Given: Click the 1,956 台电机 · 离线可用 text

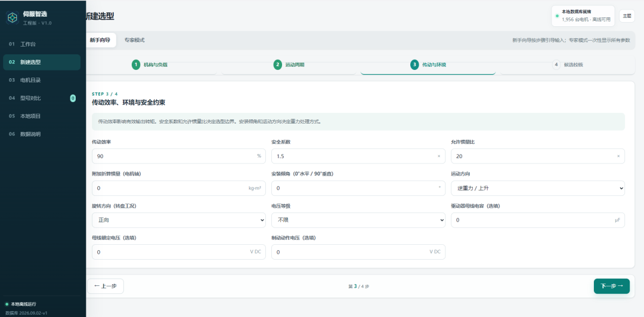Looking at the screenshot, I should point(586,19).
